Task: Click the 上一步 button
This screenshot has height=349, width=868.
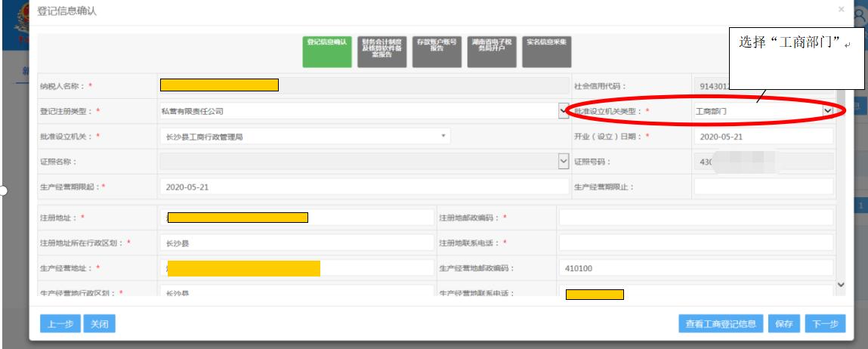Action: 60,324
